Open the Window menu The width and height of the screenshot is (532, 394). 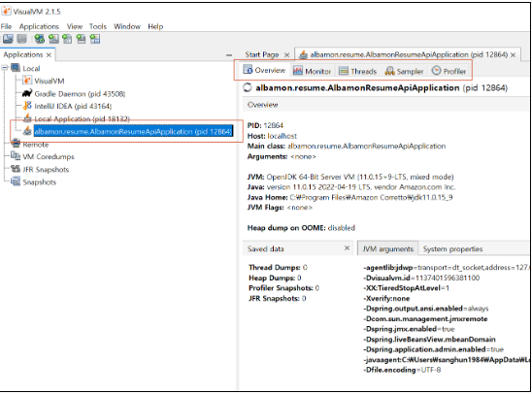(x=127, y=26)
